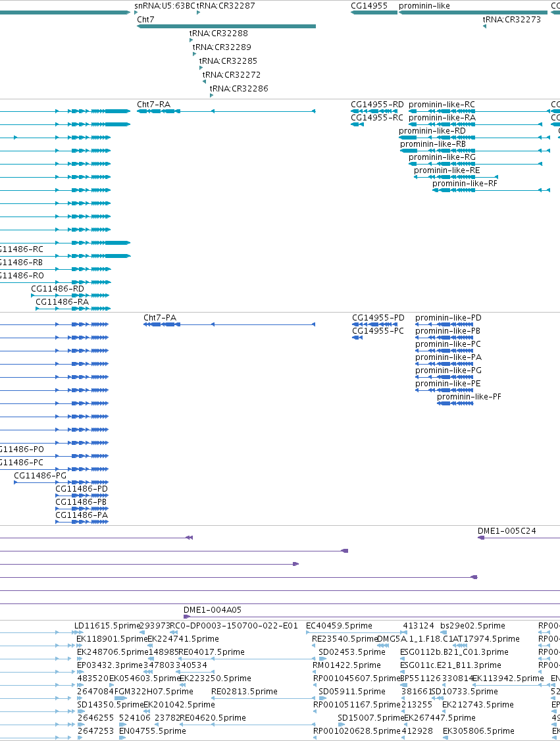The width and height of the screenshot is (560, 741).
Task: Select EST EP03432.3prime
Action: (x=110, y=665)
